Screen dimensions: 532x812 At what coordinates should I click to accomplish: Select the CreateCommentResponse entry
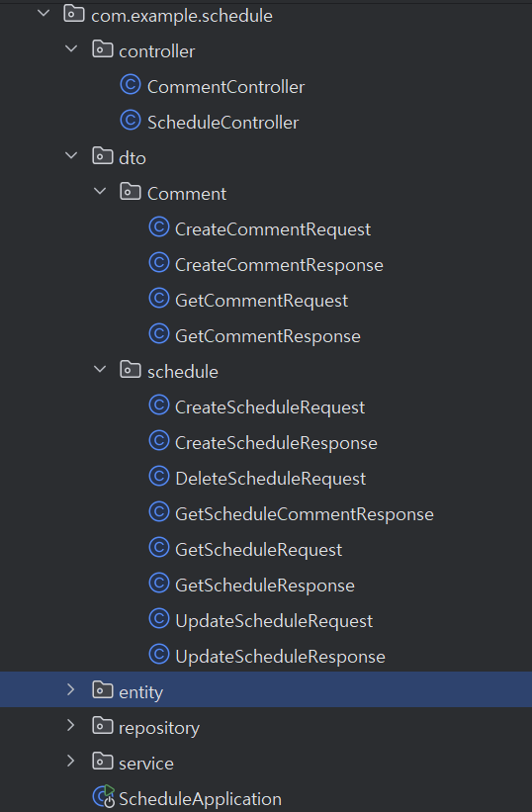click(x=279, y=265)
